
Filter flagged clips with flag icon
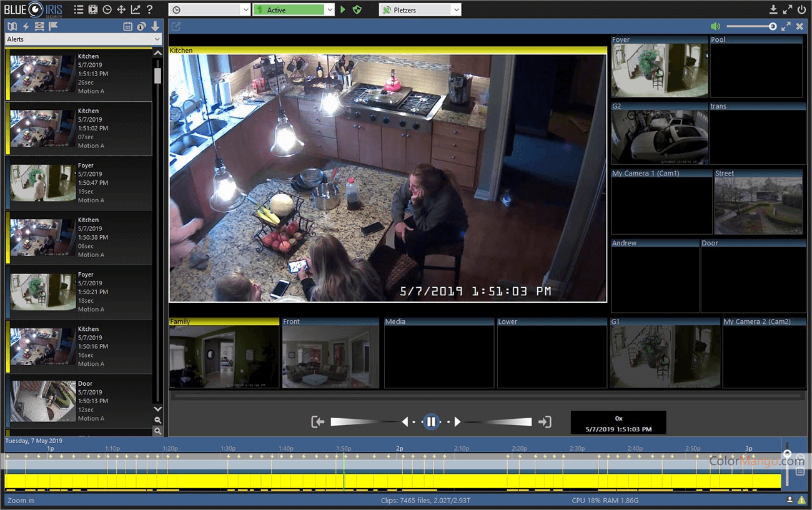click(x=53, y=26)
